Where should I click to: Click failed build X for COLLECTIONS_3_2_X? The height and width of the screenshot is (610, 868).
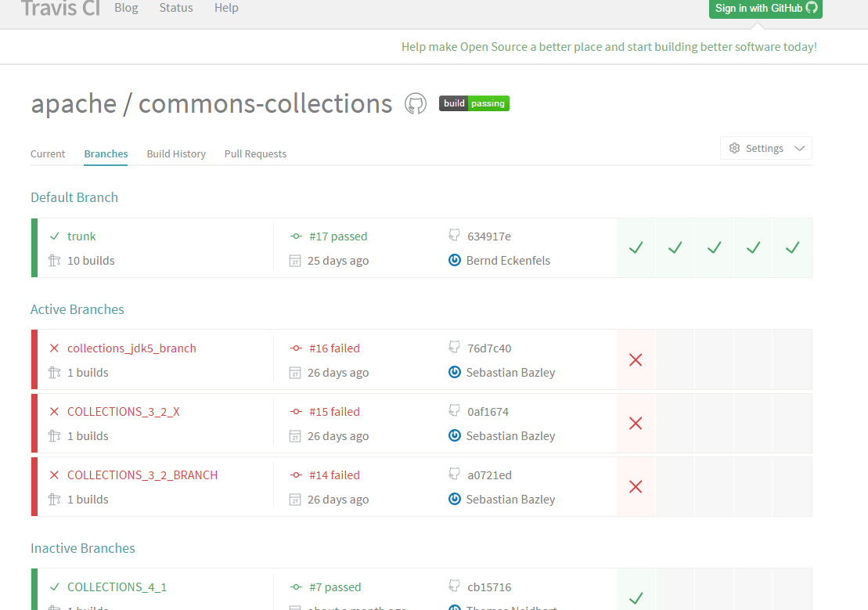pos(636,424)
